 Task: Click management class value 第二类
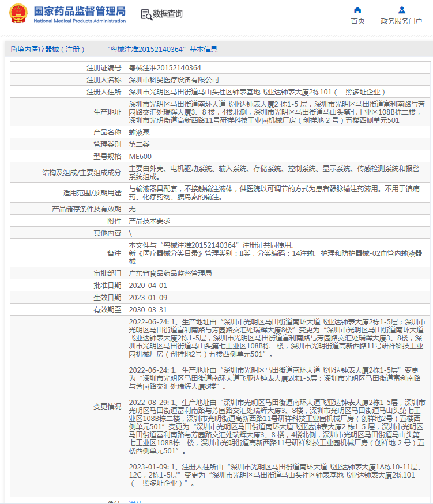139,145
